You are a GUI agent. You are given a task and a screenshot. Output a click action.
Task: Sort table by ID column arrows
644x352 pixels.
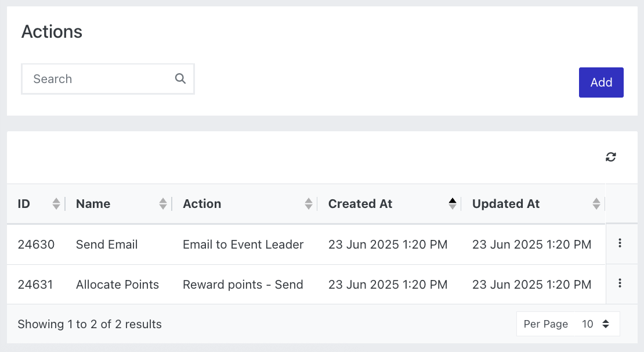click(56, 203)
